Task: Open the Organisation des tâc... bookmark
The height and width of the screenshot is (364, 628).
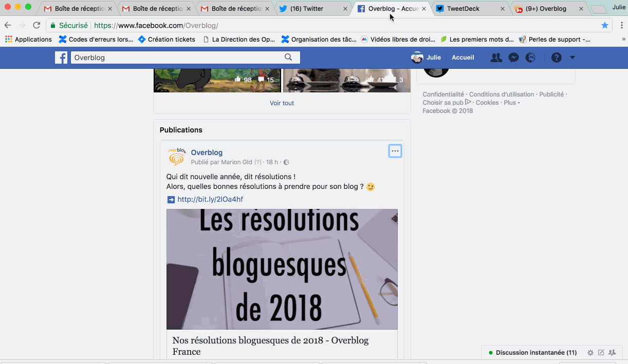Action: 319,39
